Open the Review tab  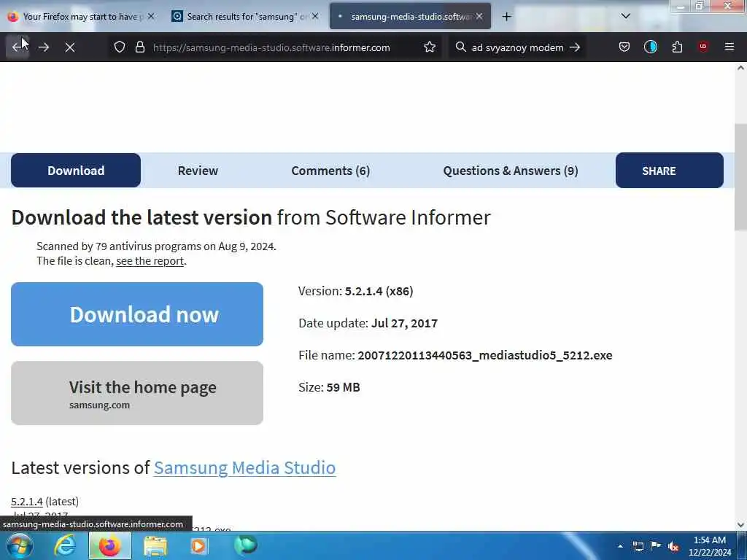tap(198, 171)
